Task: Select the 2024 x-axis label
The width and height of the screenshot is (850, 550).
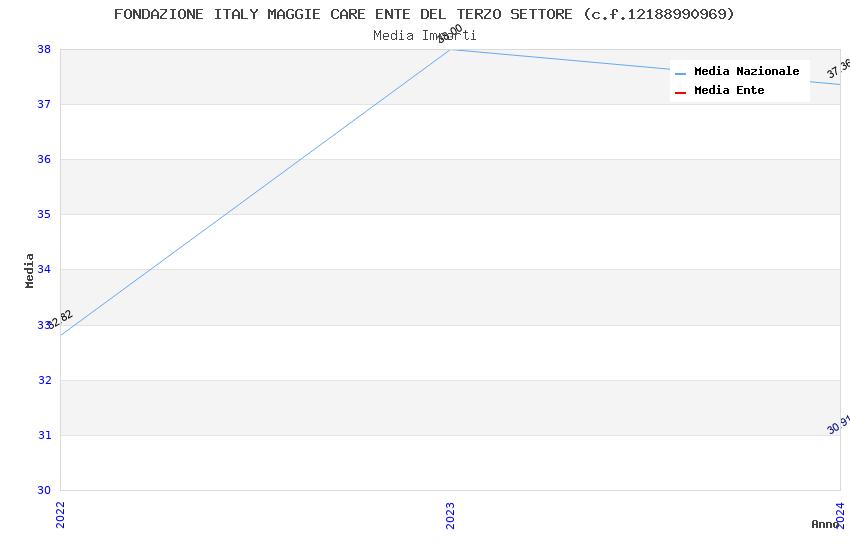Action: point(840,515)
